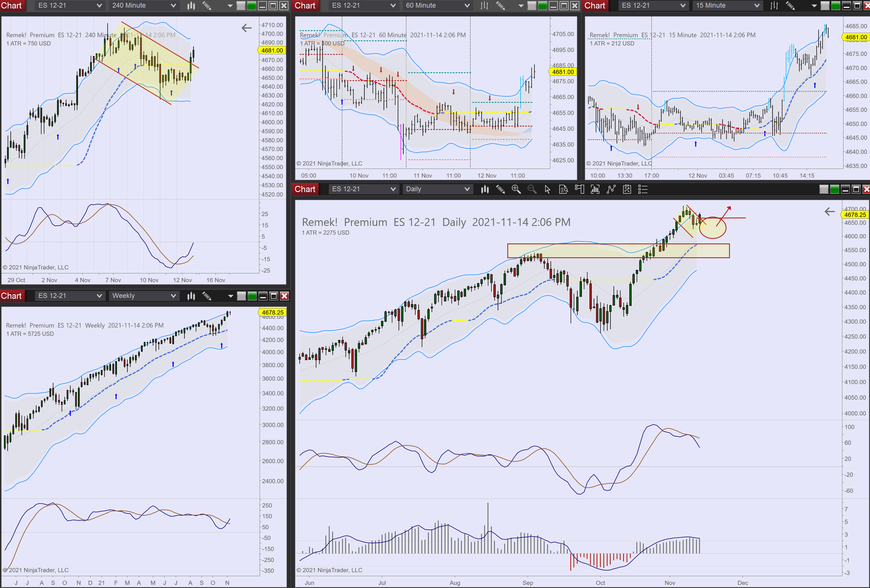The width and height of the screenshot is (870, 588).
Task: Open the bar style icon on the 60 Minute chart
Action: pyautogui.click(x=484, y=6)
